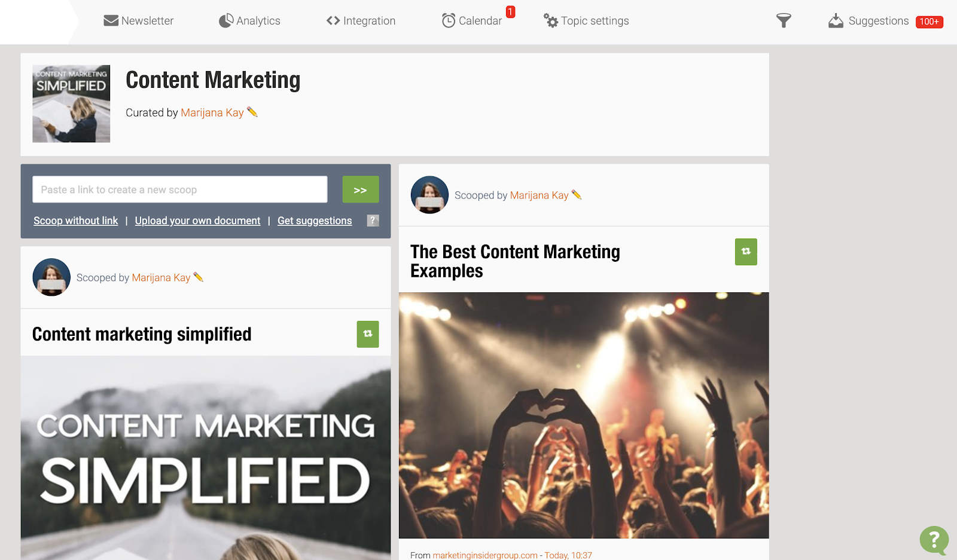
Task: Go to Analytics in top navigation
Action: 249,21
